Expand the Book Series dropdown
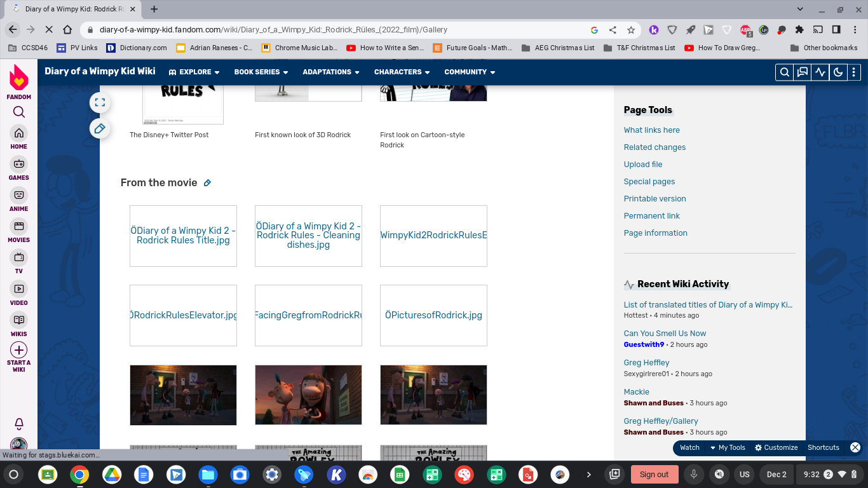The image size is (868, 488). 261,72
